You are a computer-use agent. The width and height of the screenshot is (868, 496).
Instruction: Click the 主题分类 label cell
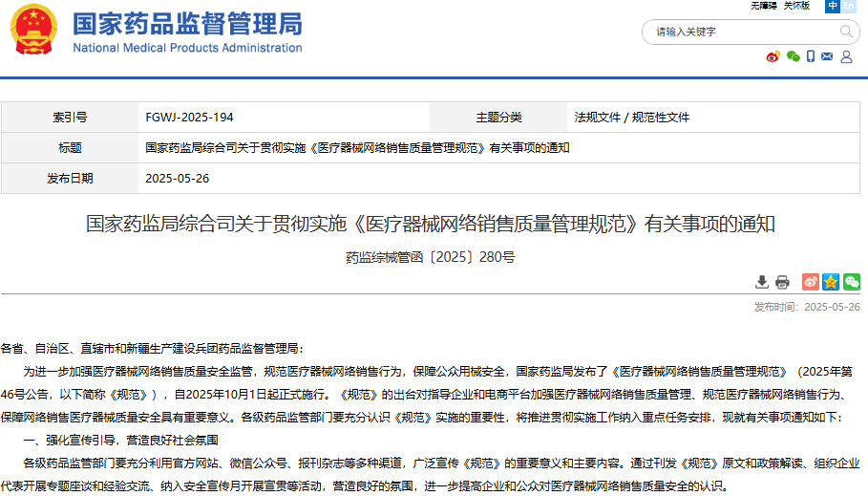pyautogui.click(x=498, y=118)
